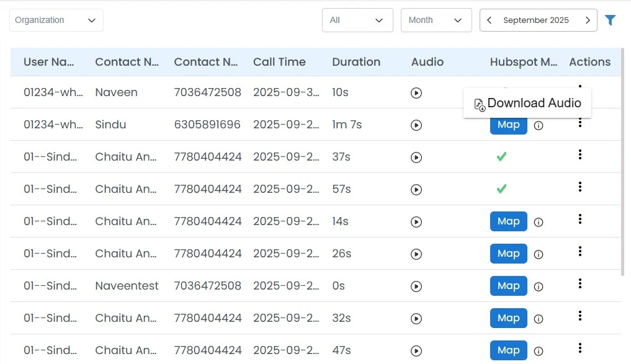The width and height of the screenshot is (631, 364).
Task: Open the Organization dropdown
Action: (x=56, y=20)
